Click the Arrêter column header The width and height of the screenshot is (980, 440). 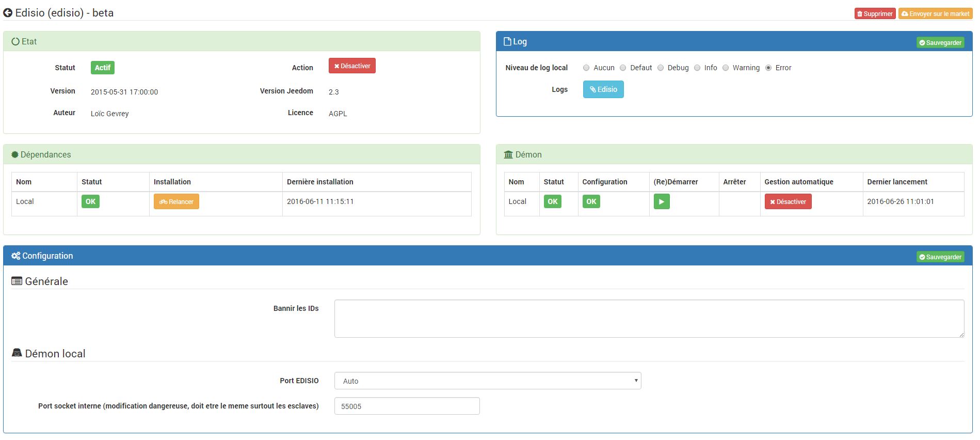pyautogui.click(x=734, y=182)
